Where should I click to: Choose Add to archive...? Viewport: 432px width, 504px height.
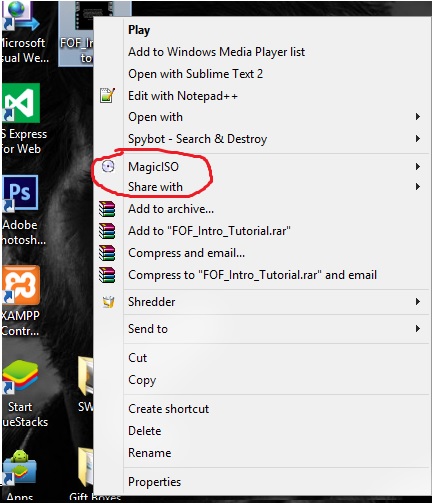click(x=171, y=209)
